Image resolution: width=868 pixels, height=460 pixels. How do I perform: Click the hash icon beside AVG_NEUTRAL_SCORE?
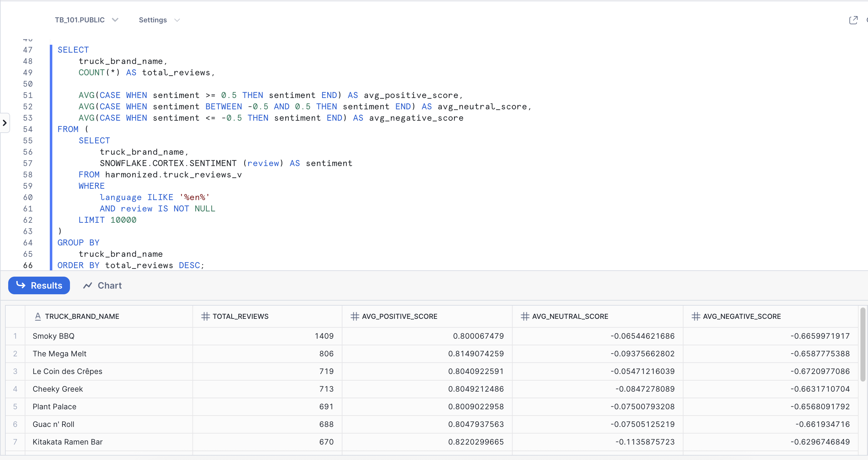525,316
